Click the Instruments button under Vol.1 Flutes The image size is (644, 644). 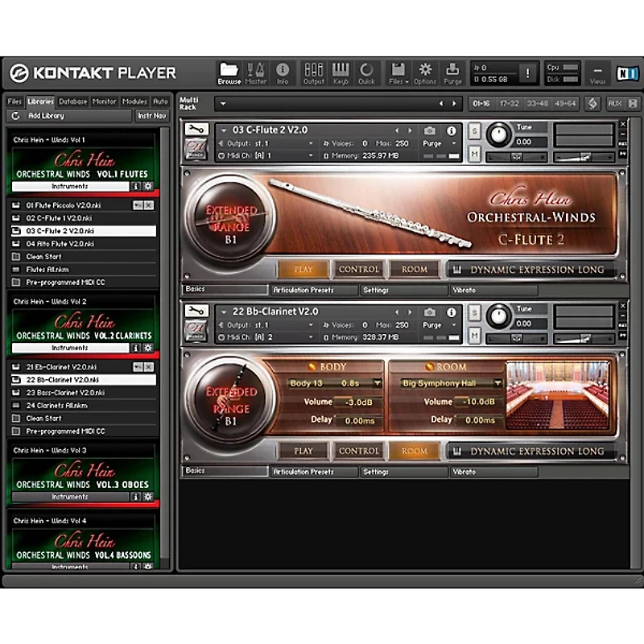click(70, 187)
